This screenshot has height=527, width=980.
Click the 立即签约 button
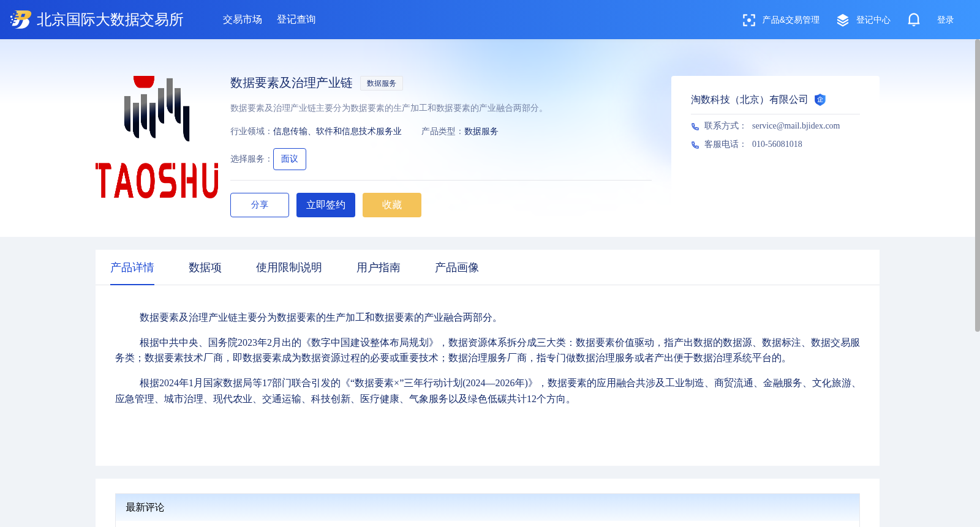click(x=326, y=205)
